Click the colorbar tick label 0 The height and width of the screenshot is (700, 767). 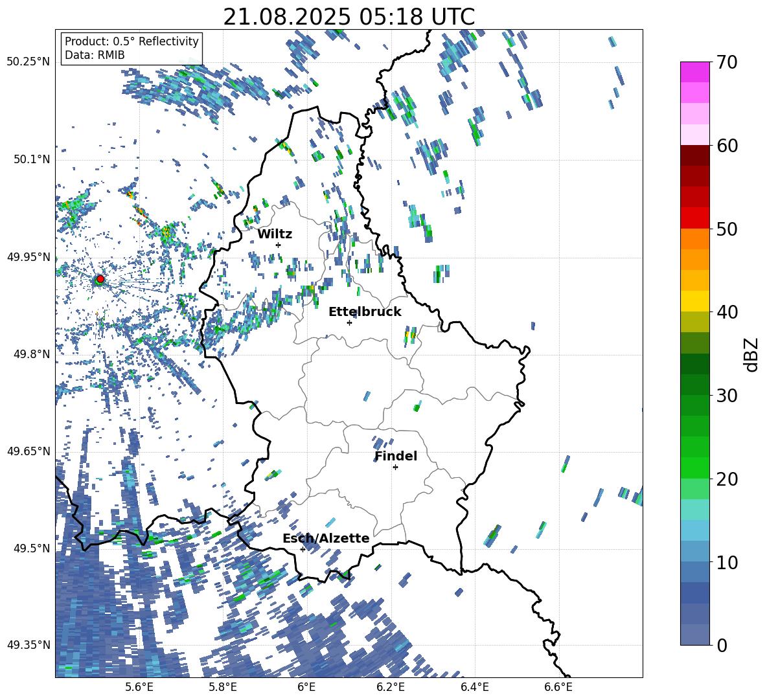coord(722,645)
